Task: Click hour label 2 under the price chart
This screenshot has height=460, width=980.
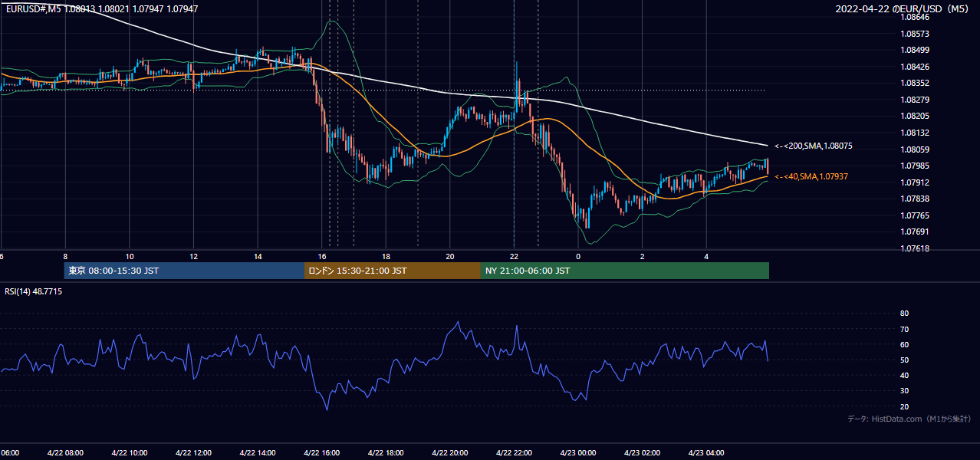Action: 643,257
